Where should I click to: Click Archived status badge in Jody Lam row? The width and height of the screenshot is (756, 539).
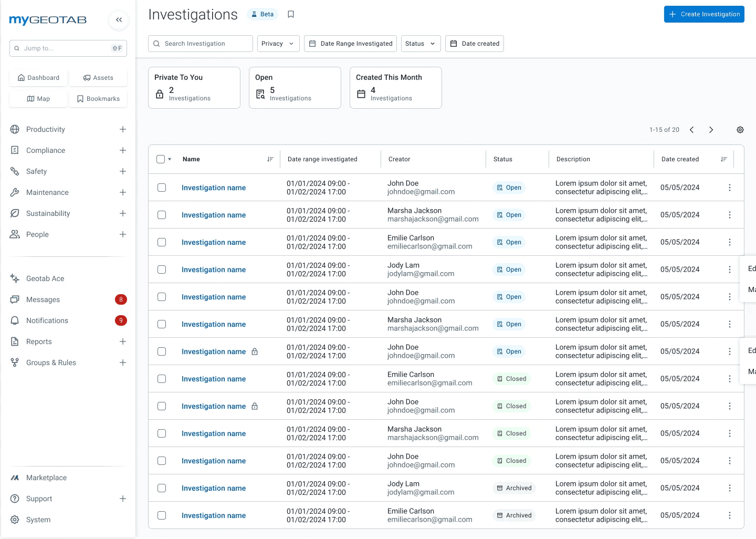pos(514,488)
